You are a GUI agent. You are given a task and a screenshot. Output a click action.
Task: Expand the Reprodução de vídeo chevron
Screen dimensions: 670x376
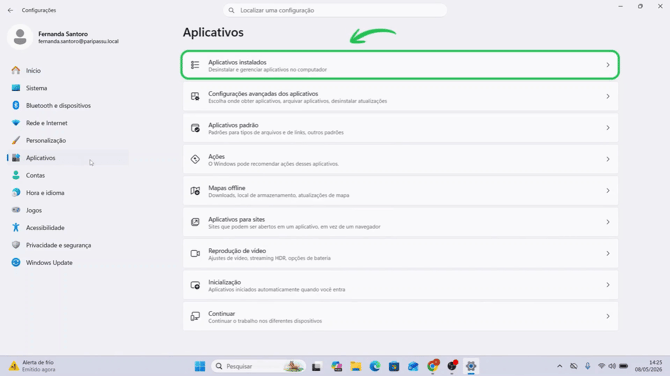click(608, 253)
